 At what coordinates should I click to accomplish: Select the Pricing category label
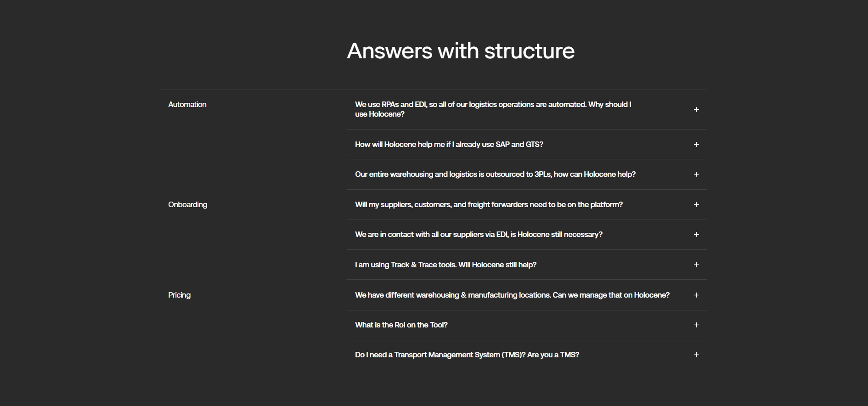(x=179, y=295)
